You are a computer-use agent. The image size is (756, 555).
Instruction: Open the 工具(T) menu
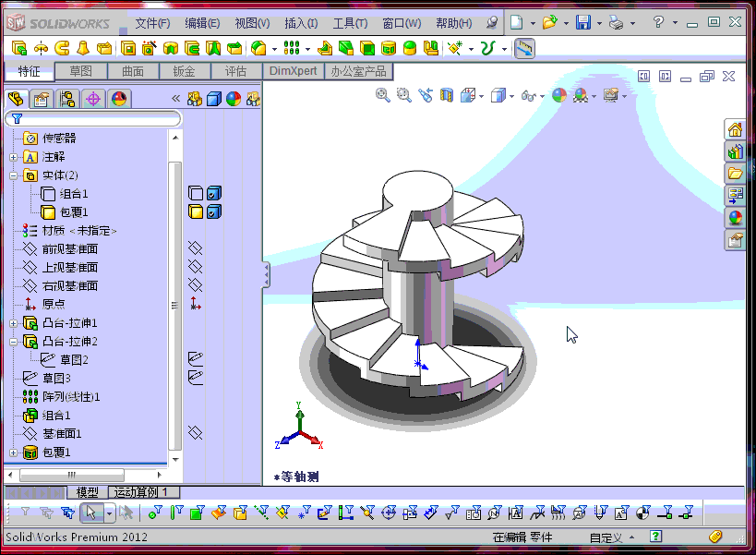pyautogui.click(x=350, y=23)
